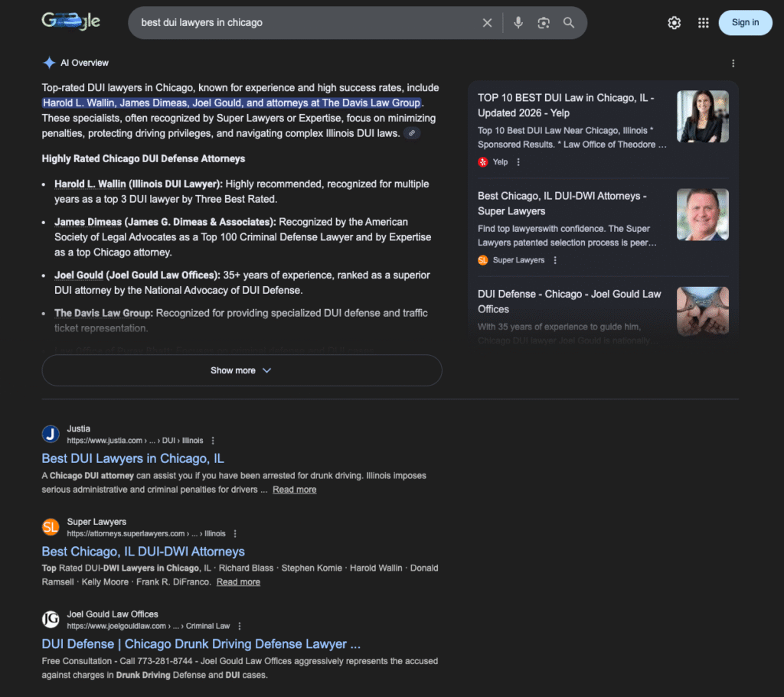Click the AI Overview source link icon
This screenshot has height=697, width=784.
tap(412, 133)
